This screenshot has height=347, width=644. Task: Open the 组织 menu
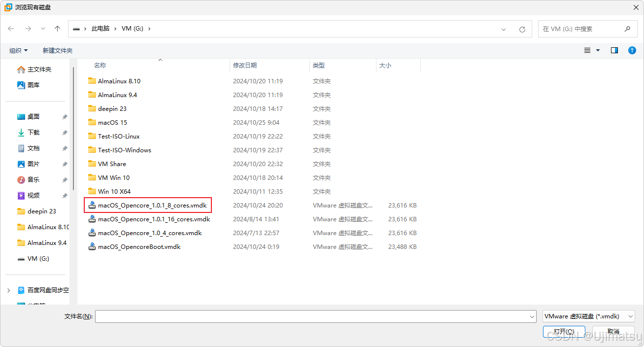click(x=19, y=50)
